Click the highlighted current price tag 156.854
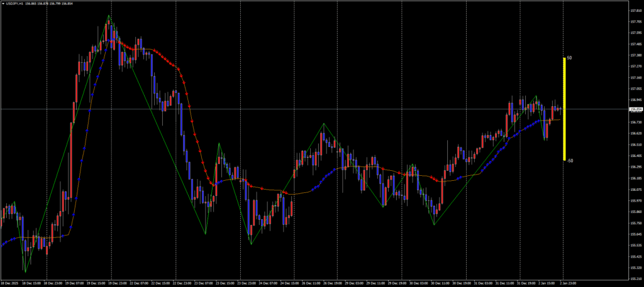 tap(635, 110)
